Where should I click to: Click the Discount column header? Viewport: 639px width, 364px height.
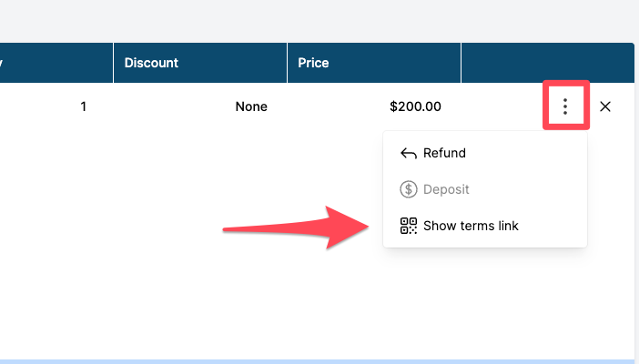[151, 63]
